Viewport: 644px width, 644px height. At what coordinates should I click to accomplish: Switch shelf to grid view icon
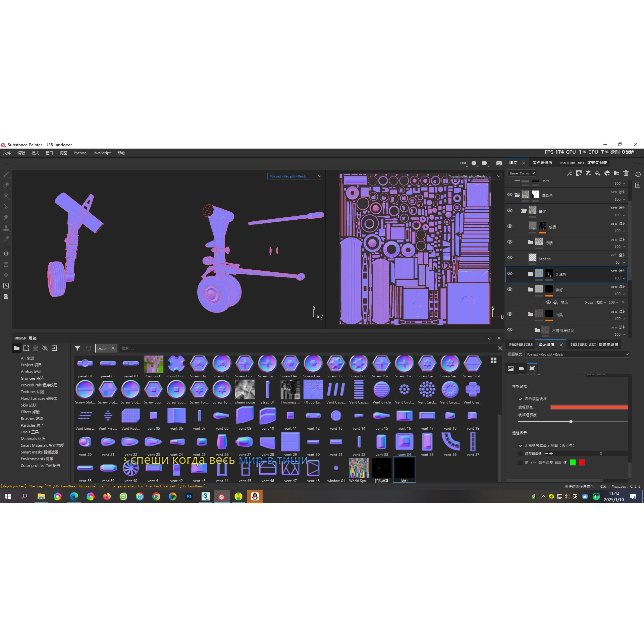pyautogui.click(x=494, y=360)
